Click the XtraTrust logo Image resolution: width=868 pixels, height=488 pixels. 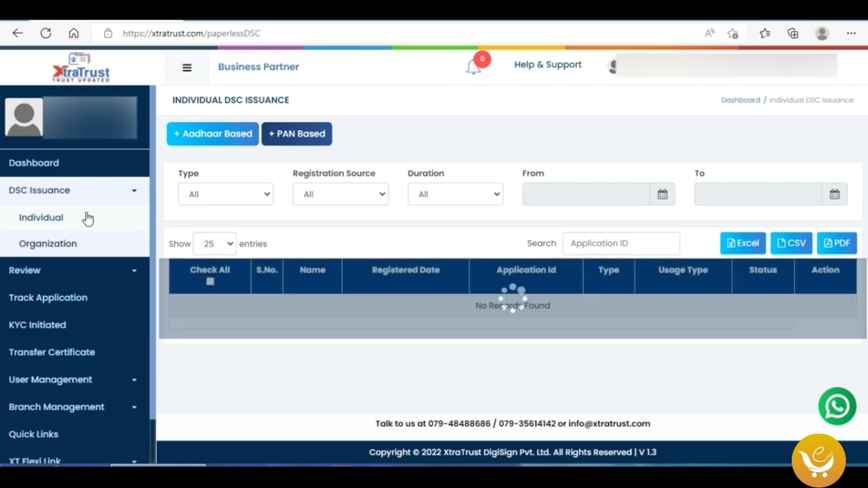[x=81, y=67]
